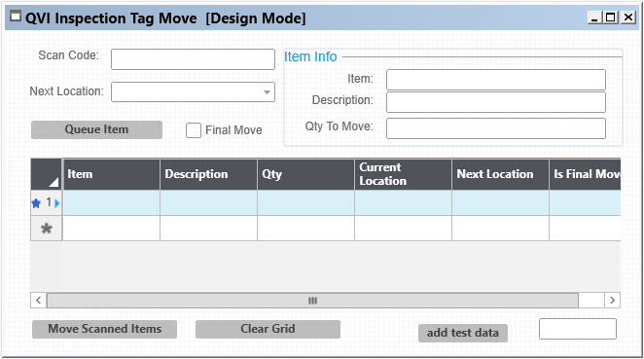The width and height of the screenshot is (644, 359).
Task: Click the Description field in Item Info
Action: click(496, 102)
